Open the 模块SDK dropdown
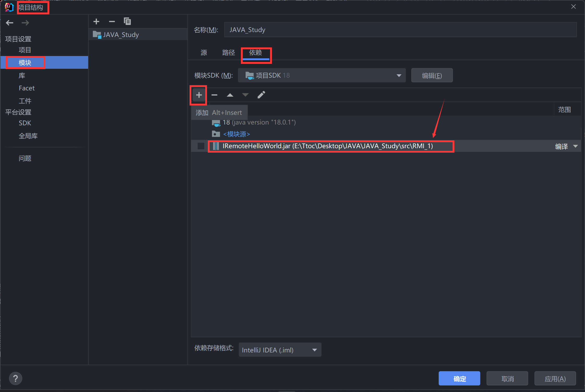The height and width of the screenshot is (392, 585). coord(322,76)
